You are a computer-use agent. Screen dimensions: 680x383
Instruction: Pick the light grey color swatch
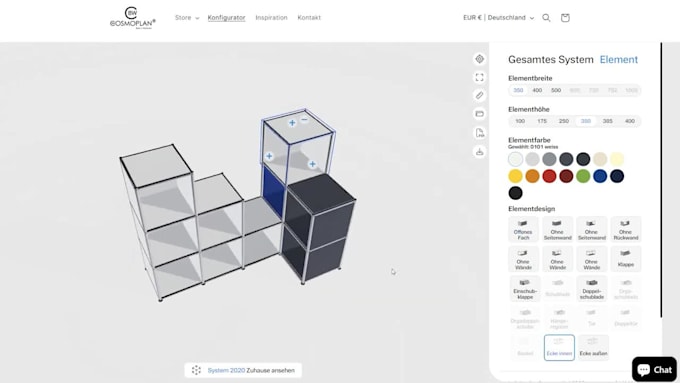coord(533,159)
